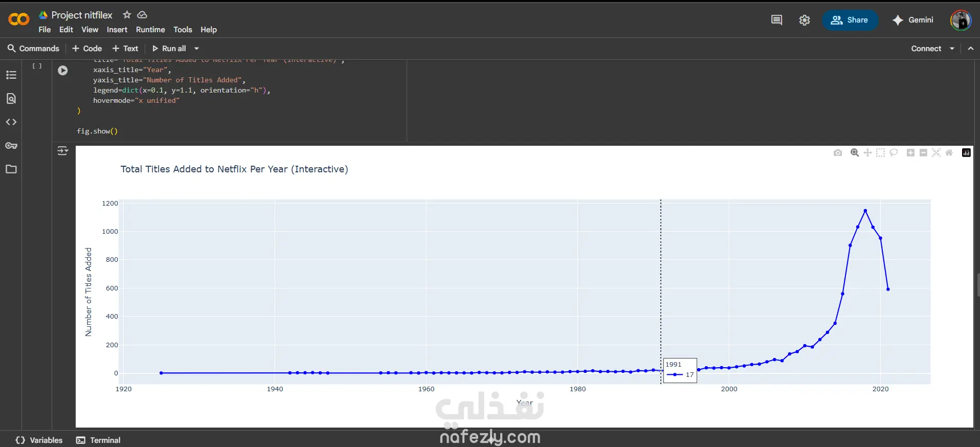Click the xaxis_title="Year" code line
980x447 pixels.
[132, 70]
